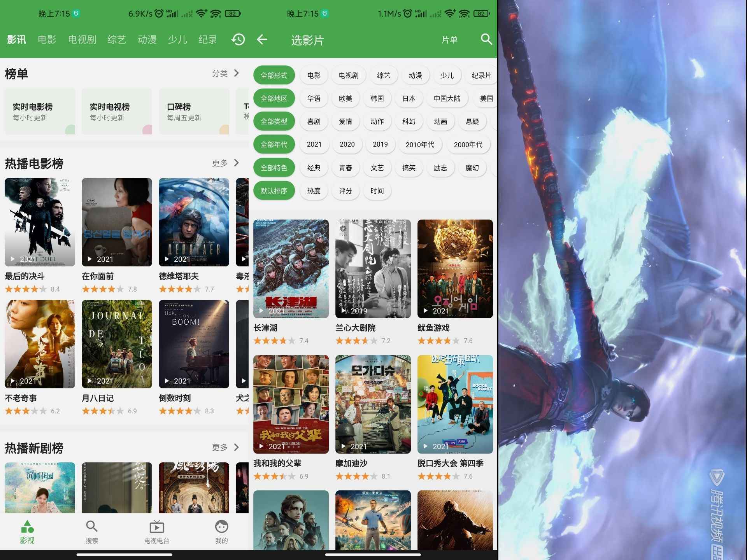
Task: Select 韩国 region filter chip
Action: coord(377,98)
